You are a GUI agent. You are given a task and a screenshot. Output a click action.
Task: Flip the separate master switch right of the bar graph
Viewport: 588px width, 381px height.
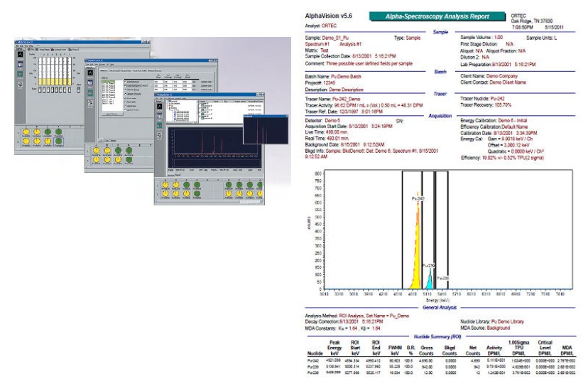[78, 90]
